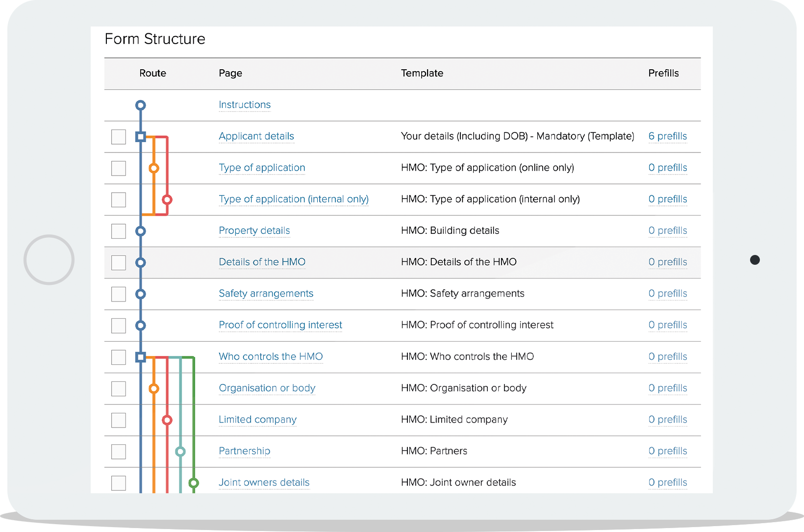Open prefills for Details of the HMO
The height and width of the screenshot is (532, 804).
pyautogui.click(x=668, y=262)
